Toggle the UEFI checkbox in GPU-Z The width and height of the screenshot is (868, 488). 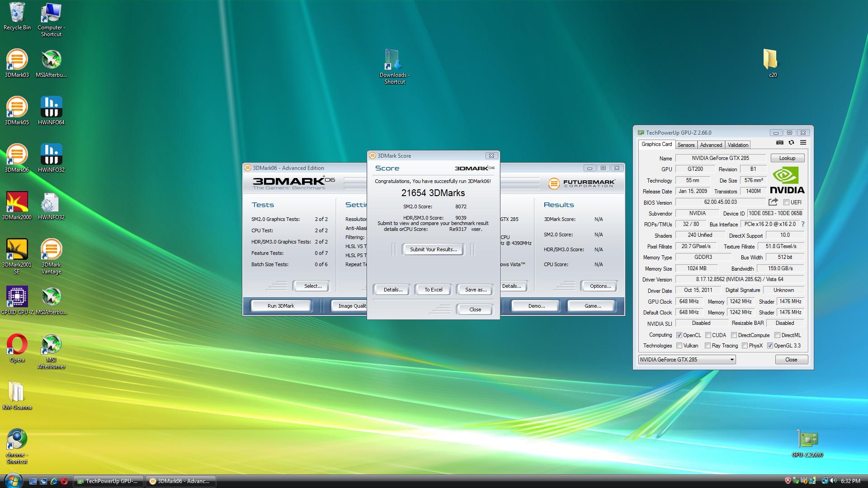786,202
